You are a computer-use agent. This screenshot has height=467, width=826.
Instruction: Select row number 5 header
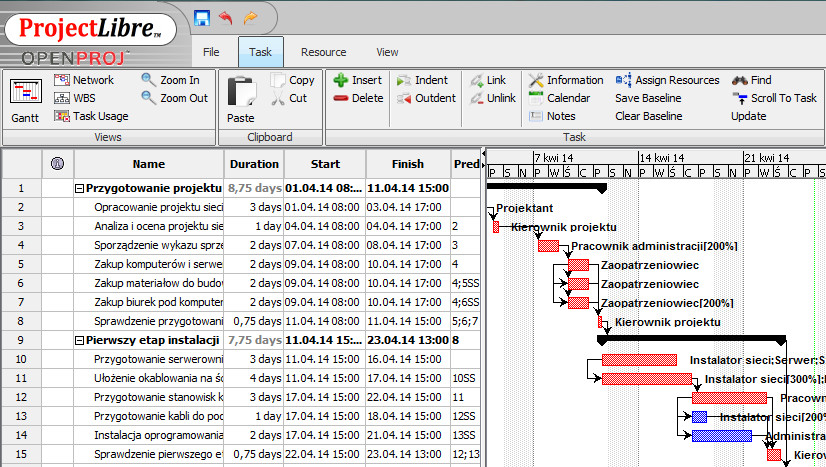click(21, 264)
